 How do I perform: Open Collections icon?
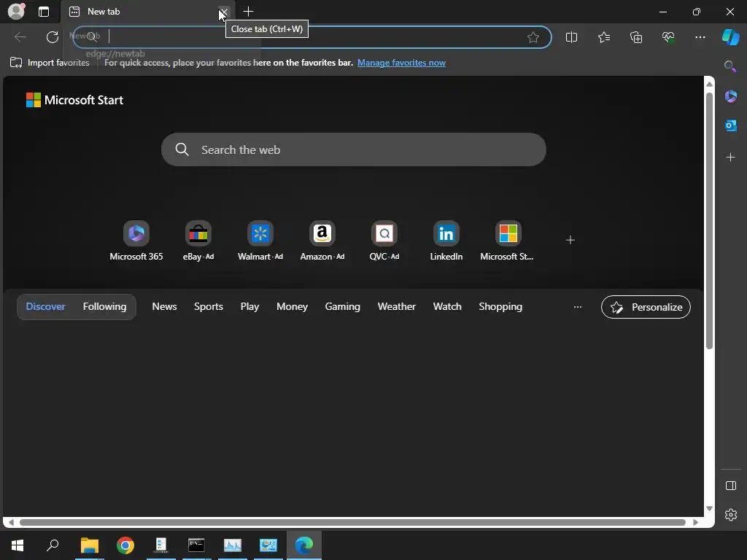coord(636,37)
